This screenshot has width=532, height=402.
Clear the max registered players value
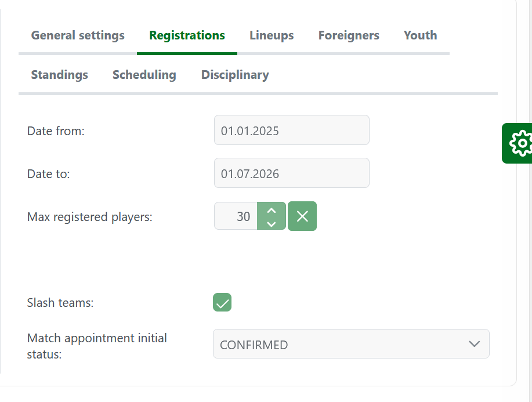click(302, 216)
